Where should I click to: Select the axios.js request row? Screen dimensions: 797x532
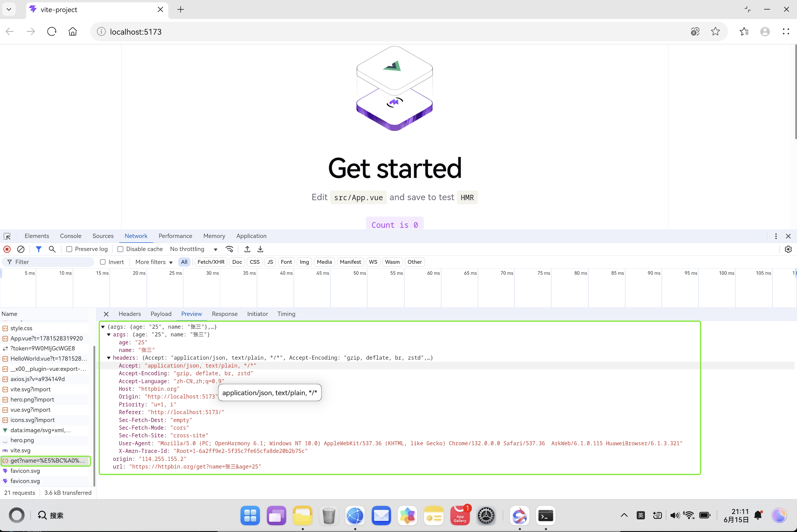point(45,379)
